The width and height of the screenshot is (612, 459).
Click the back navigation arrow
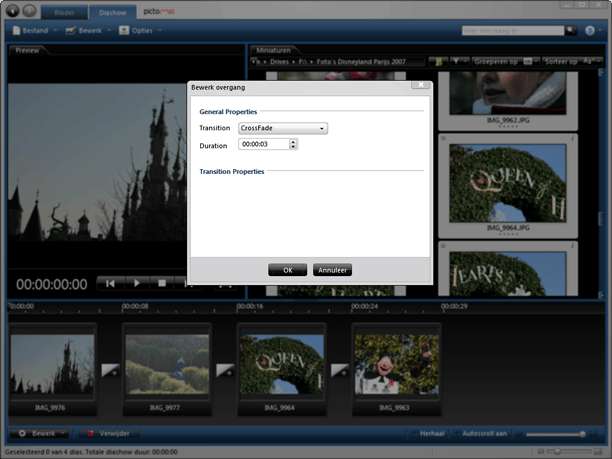click(12, 11)
